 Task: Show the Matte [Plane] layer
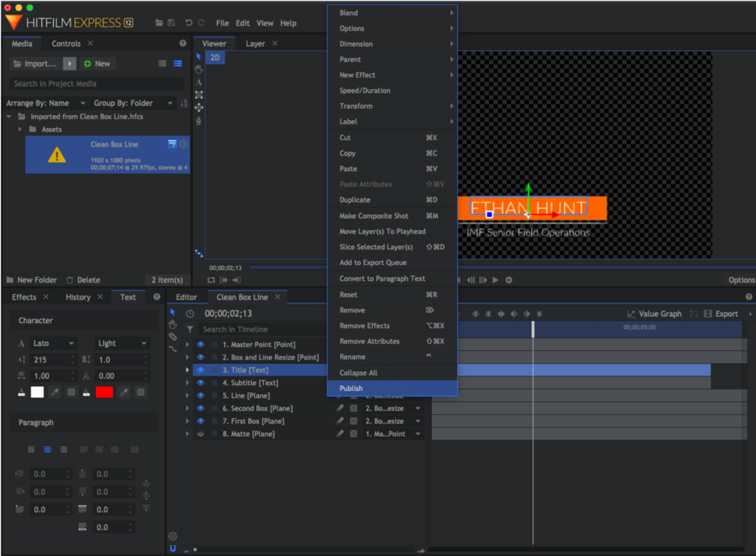click(200, 433)
